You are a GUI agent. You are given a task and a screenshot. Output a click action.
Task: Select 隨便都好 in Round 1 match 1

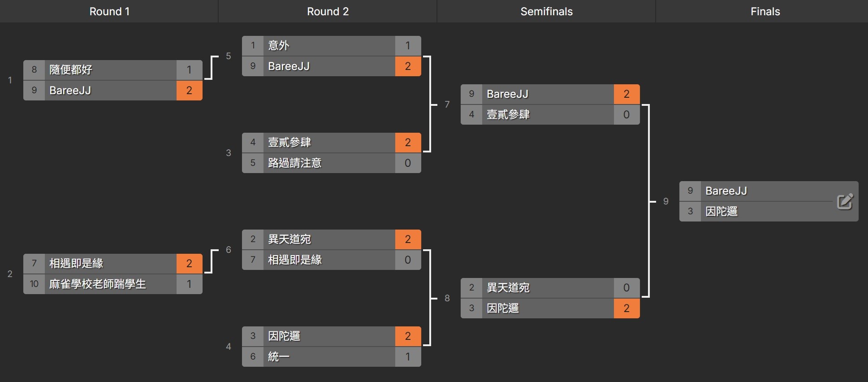(71, 70)
